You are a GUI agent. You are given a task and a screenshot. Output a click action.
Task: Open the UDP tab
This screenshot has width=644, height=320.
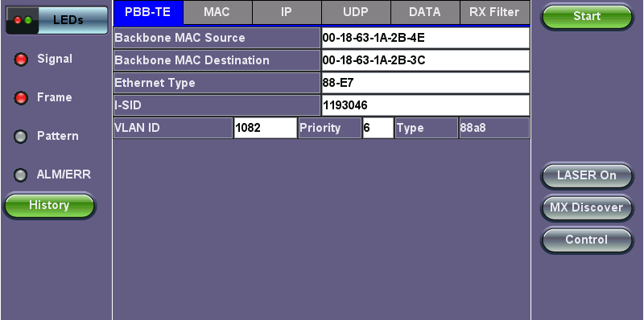tap(356, 12)
